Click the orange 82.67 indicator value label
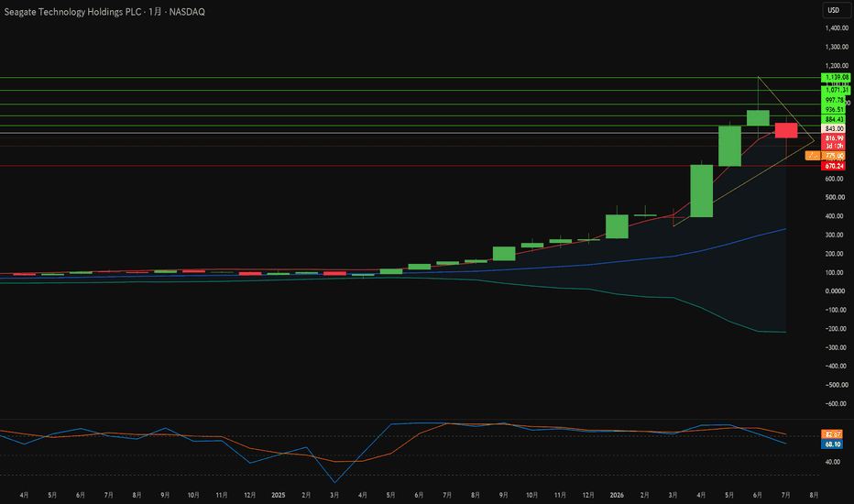The height and width of the screenshot is (504, 854). 832,434
